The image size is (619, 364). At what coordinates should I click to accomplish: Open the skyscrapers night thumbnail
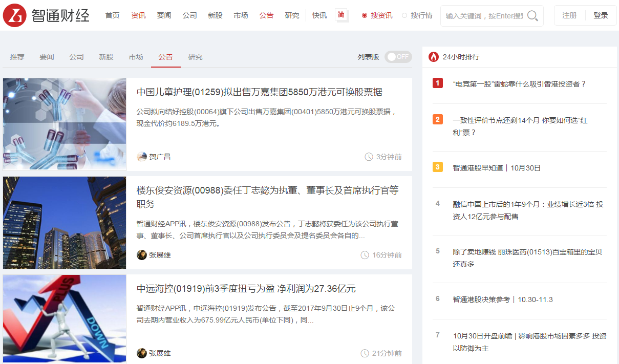(65, 223)
